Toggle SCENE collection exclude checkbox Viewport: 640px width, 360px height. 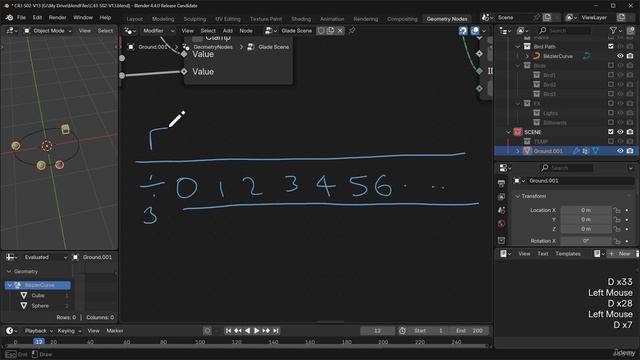coord(611,132)
